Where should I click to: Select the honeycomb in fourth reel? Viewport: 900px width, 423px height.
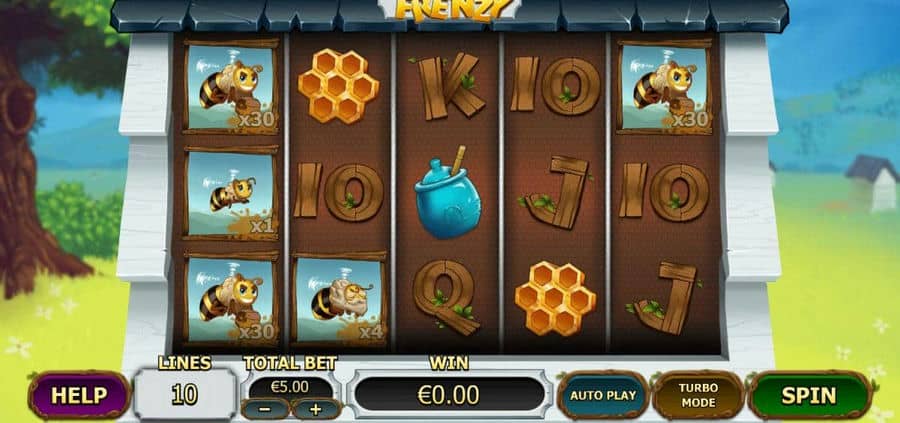555,298
